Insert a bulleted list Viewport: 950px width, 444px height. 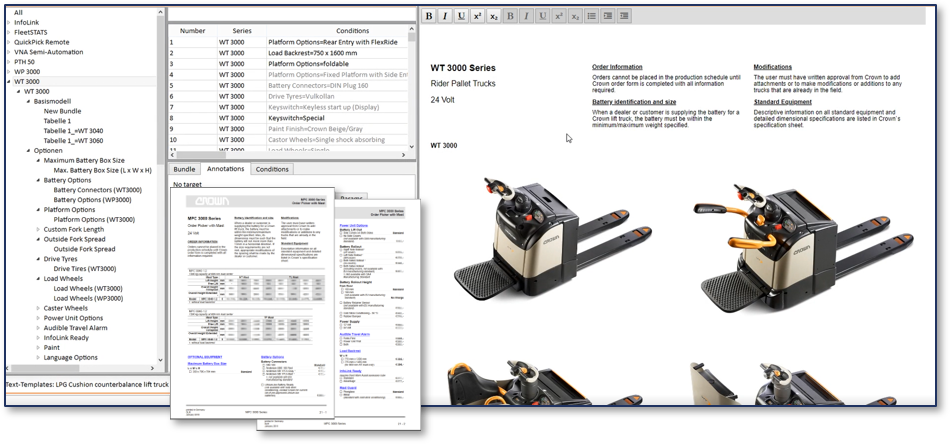click(592, 16)
